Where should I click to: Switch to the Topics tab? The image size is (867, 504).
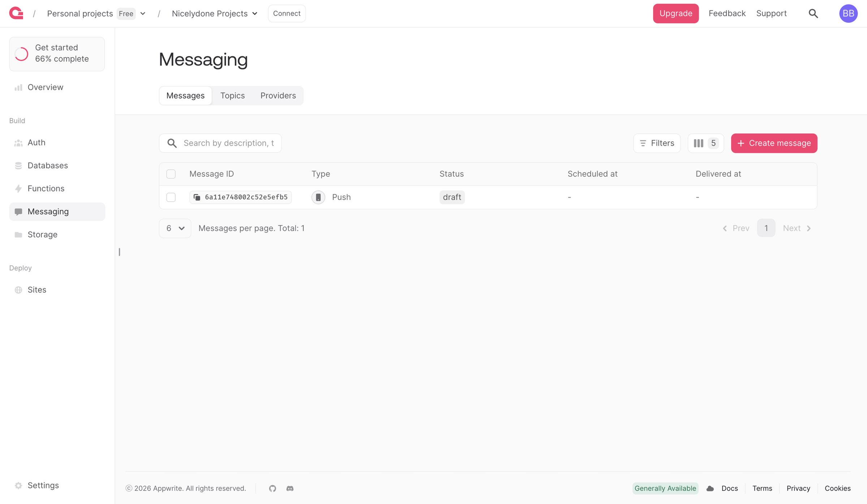point(232,95)
